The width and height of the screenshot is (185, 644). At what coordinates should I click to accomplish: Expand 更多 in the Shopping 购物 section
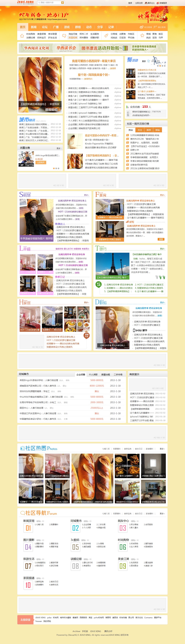(86, 195)
